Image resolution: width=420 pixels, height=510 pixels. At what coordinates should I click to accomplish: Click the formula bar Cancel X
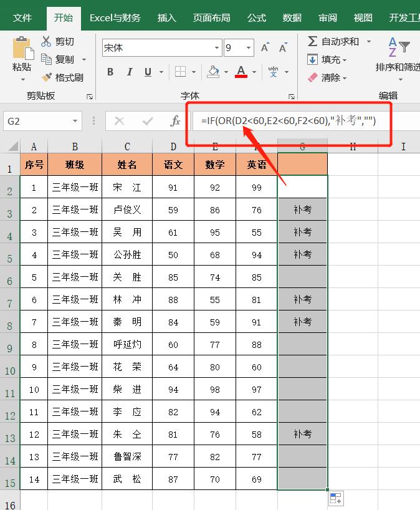click(119, 122)
